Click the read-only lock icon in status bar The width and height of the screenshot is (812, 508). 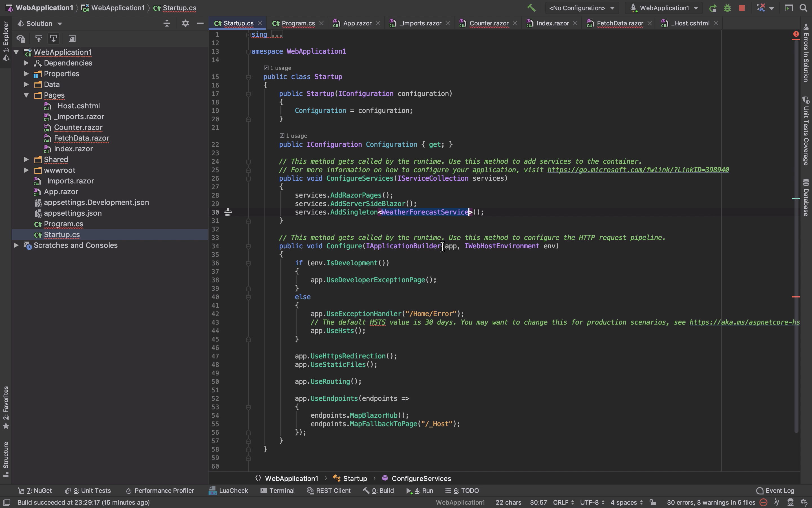[x=653, y=502]
